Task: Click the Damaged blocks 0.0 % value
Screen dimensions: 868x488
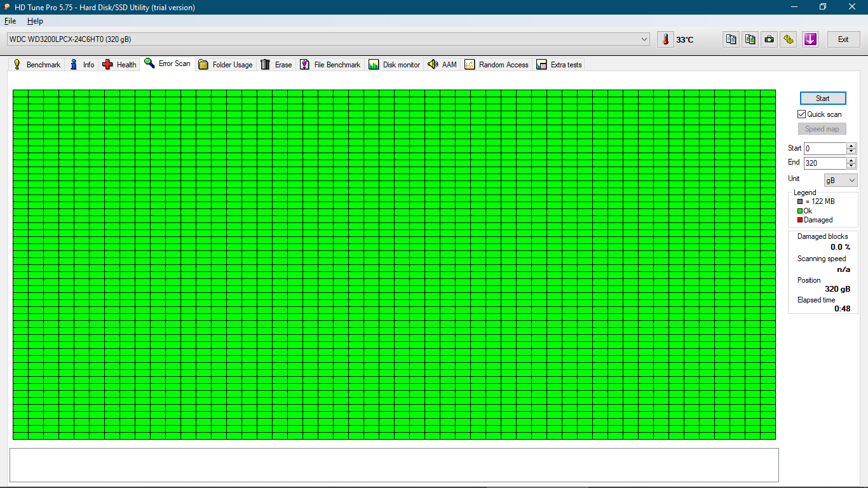Action: (x=840, y=247)
